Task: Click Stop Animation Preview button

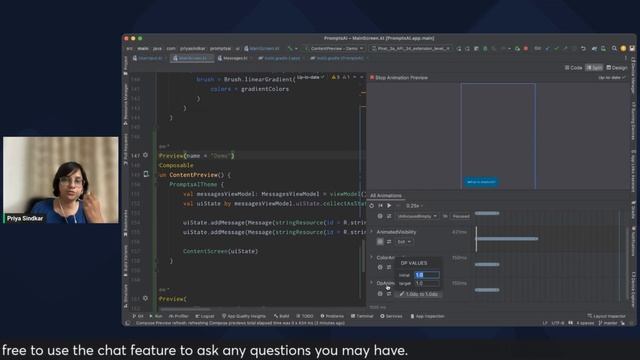Action: pyautogui.click(x=398, y=78)
